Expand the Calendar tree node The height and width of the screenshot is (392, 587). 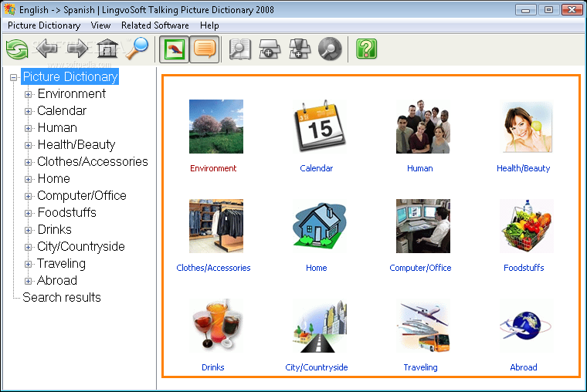(28, 111)
